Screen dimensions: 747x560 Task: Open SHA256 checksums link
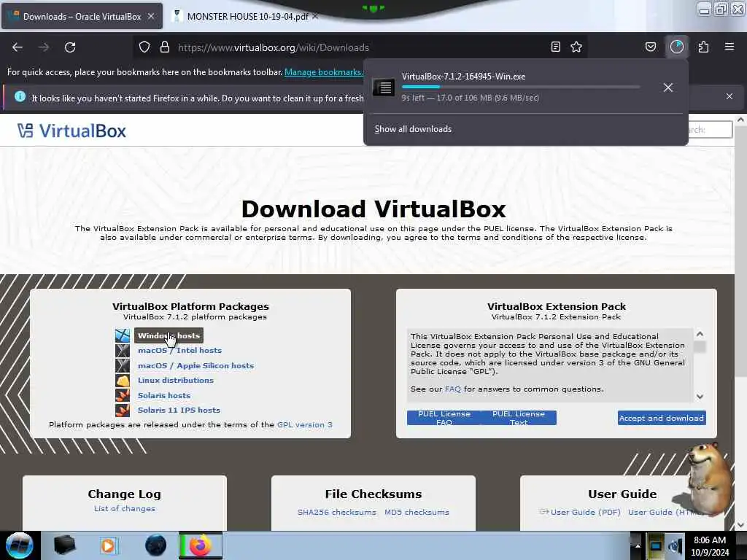(x=337, y=513)
